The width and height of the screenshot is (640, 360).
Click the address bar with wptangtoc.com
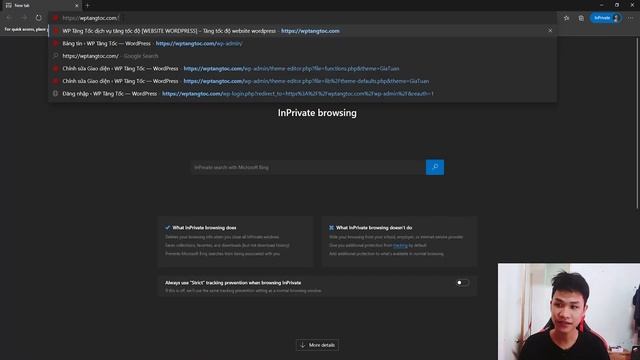pyautogui.click(x=302, y=18)
